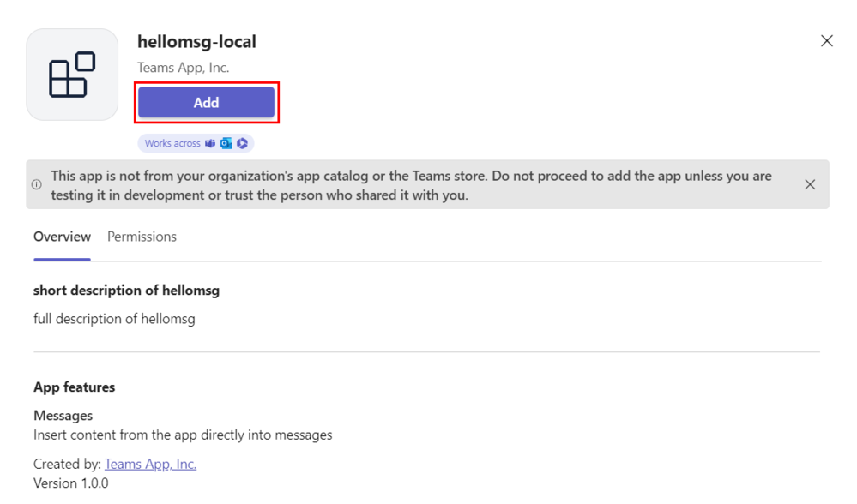Click the "Works across" label text
The image size is (857, 504).
pos(172,144)
